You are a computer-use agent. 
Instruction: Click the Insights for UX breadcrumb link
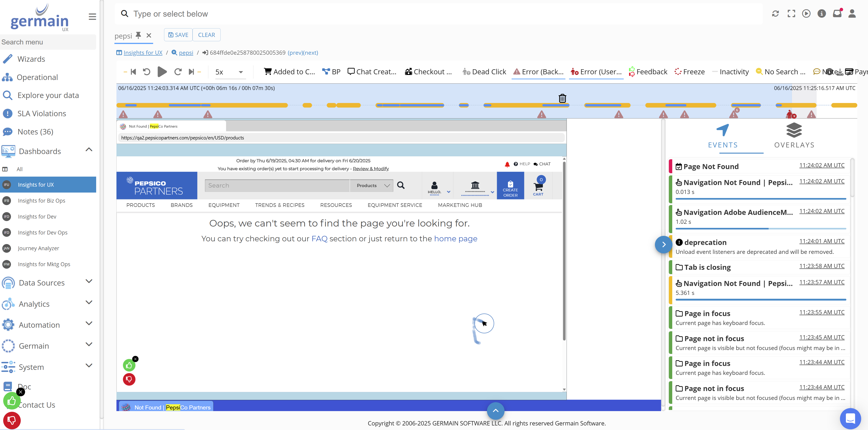pyautogui.click(x=143, y=53)
